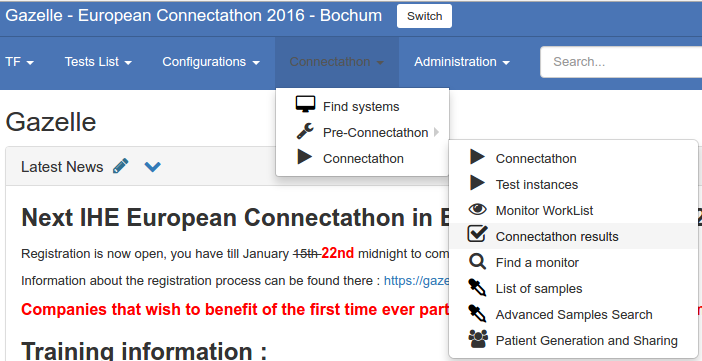
Task: Expand the Tests List dropdown
Action: point(98,62)
